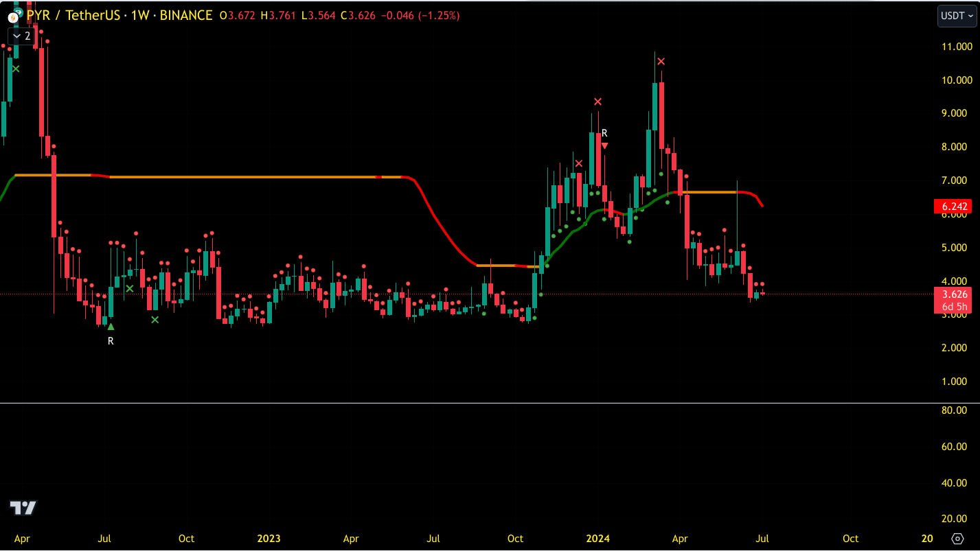The image size is (980, 551).
Task: Expand the collapsed indicators legend showing 2
Action: pos(21,36)
